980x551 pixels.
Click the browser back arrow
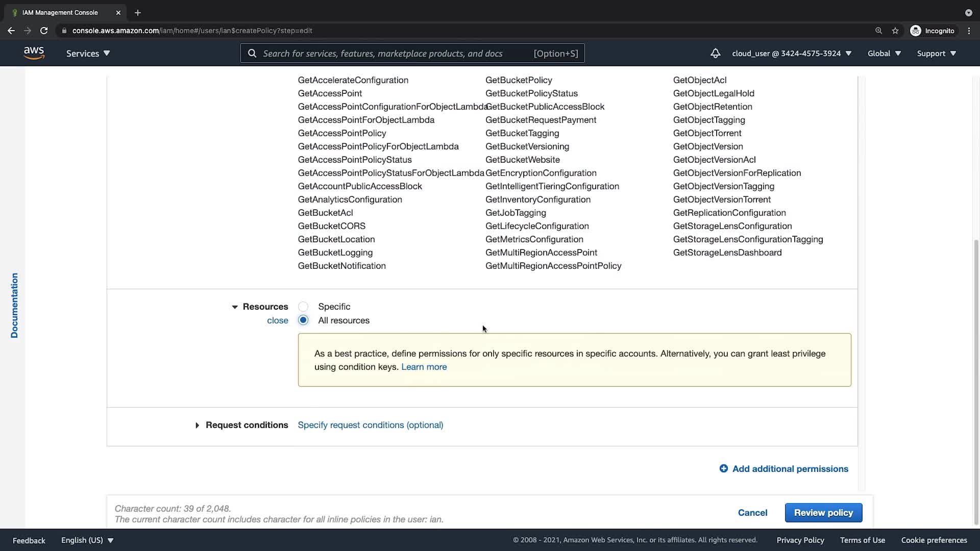[11, 31]
